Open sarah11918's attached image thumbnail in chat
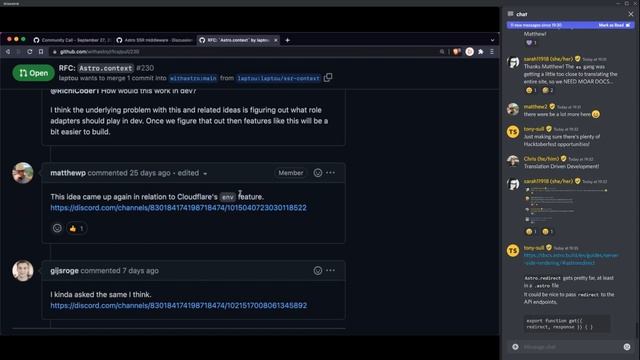Image resolution: width=640 pixels, height=360 pixels. pos(566,205)
